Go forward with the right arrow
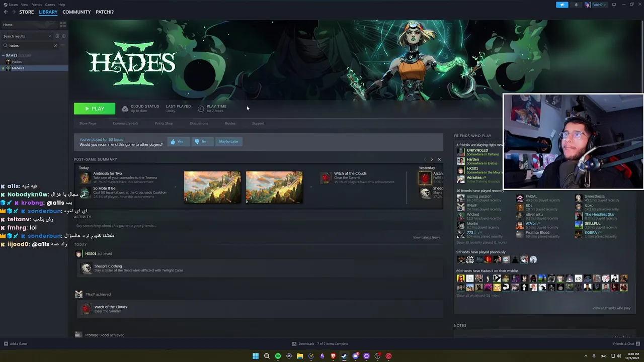644x362 pixels. (x=13, y=12)
